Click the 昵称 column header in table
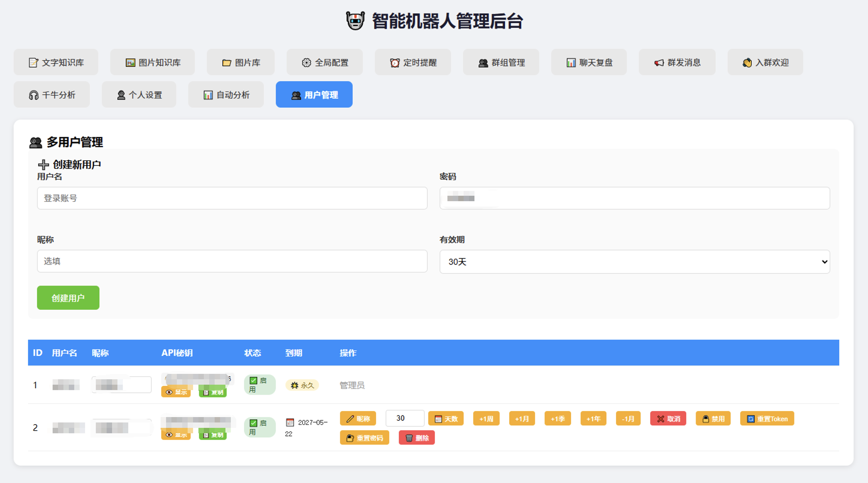868x483 pixels. tap(100, 353)
